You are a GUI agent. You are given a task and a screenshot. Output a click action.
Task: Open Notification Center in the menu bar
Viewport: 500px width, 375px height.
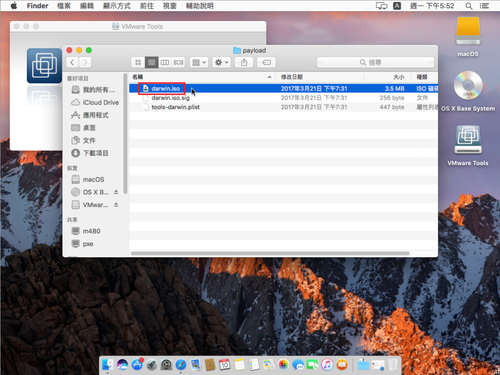coord(484,6)
